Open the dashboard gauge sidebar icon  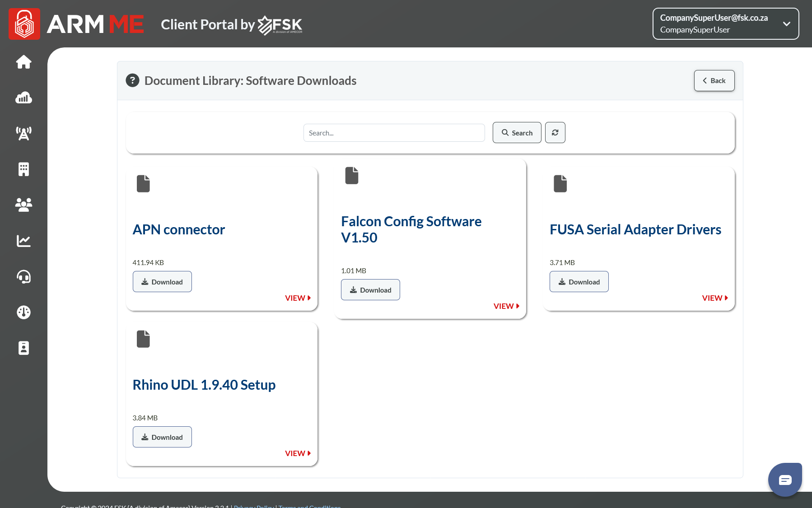(23, 312)
